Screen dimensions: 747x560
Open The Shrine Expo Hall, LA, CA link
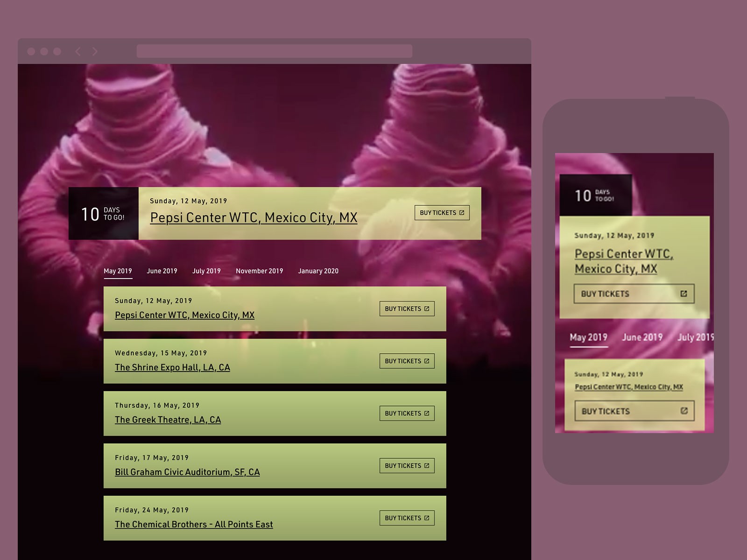tap(172, 367)
